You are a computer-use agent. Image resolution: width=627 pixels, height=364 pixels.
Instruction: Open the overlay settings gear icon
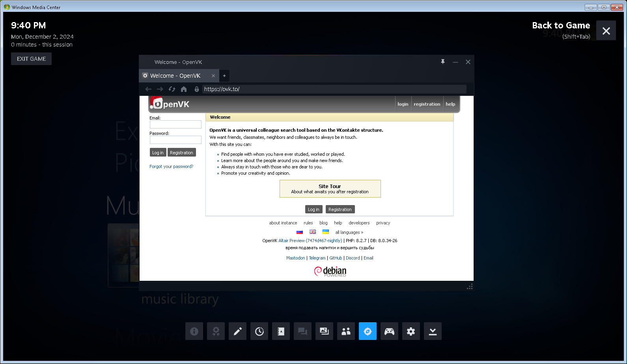coord(411,331)
